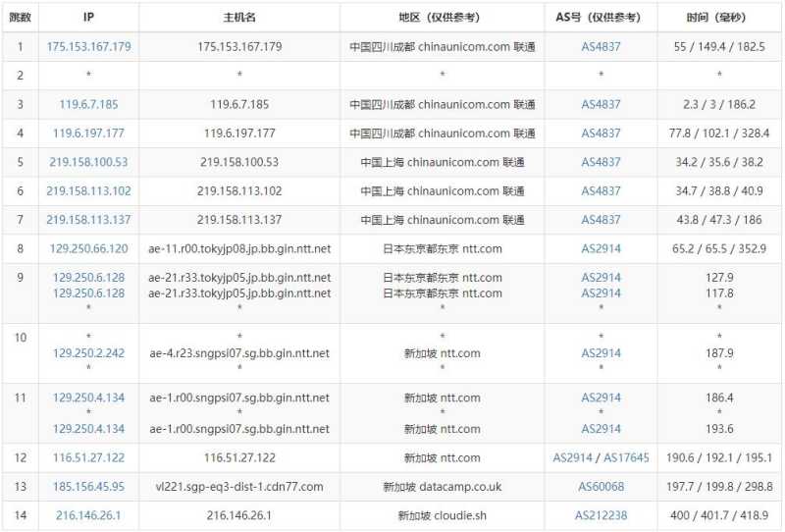
Task: Select hostname vl221.sgp-eq3-dist-1.cdn77.com
Action: point(239,487)
